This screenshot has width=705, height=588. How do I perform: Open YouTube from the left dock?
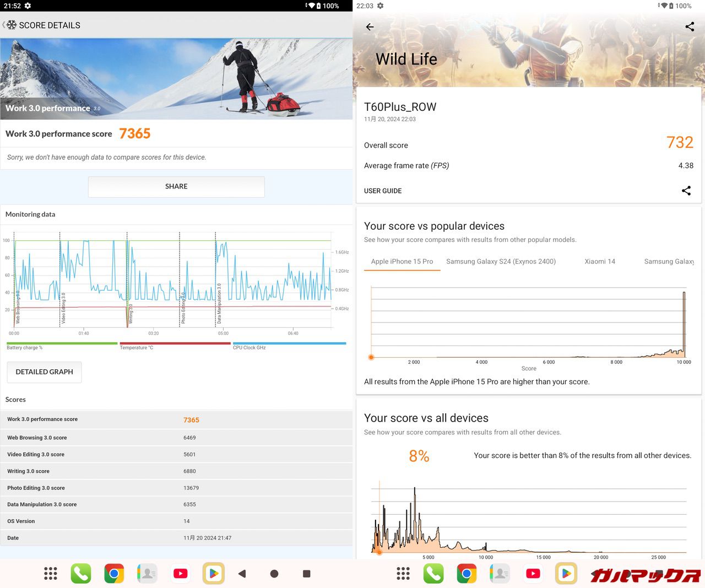pos(180,574)
